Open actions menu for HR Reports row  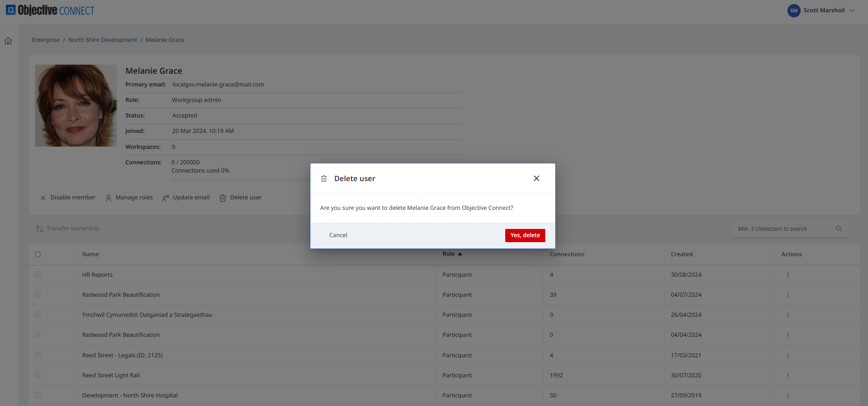point(787,275)
